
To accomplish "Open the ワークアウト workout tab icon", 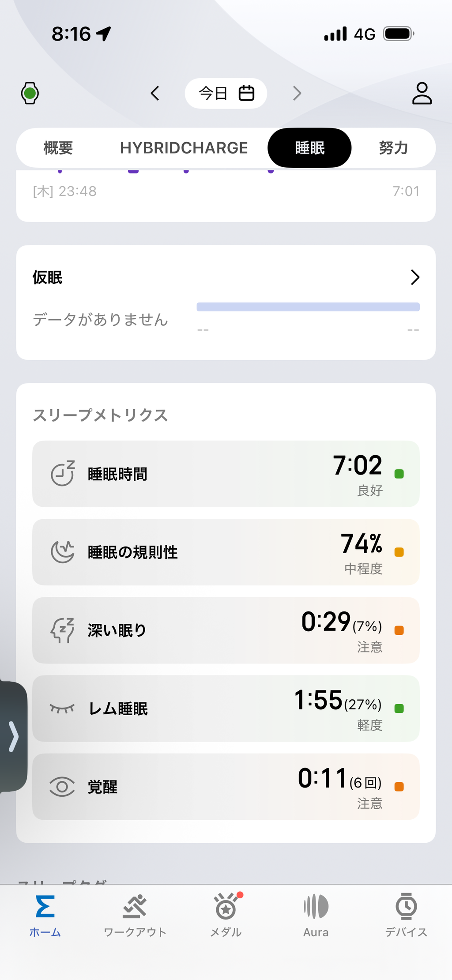I will 135,907.
